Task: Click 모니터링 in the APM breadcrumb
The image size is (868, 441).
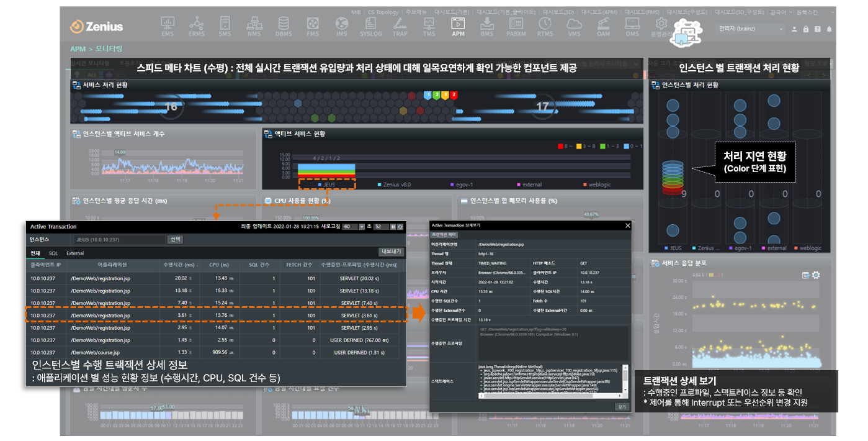Action: click(109, 48)
